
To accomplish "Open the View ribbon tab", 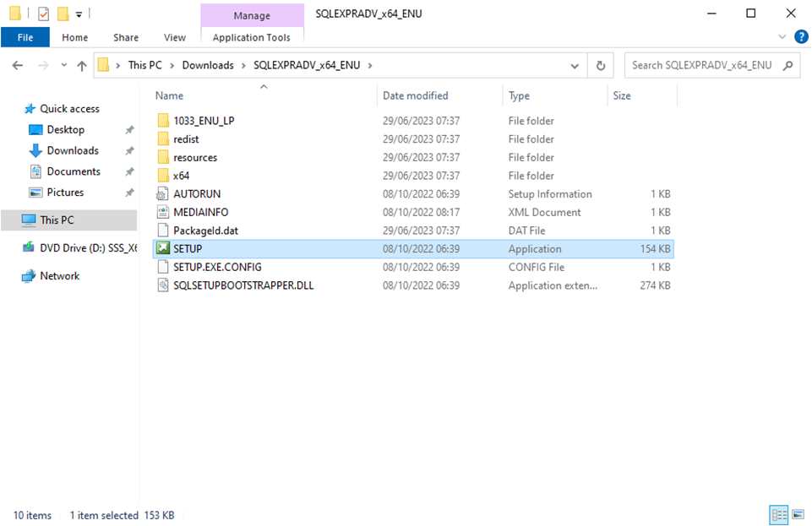I will [175, 37].
